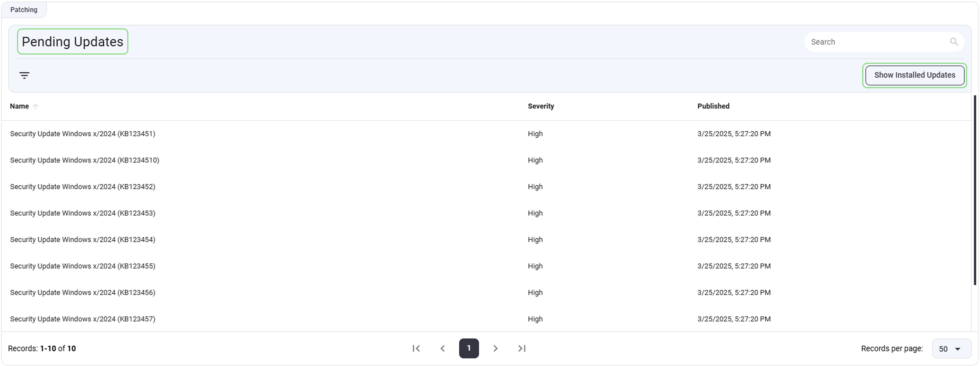Image resolution: width=980 pixels, height=366 pixels.
Task: Jump to the first page of records
Action: pos(417,348)
